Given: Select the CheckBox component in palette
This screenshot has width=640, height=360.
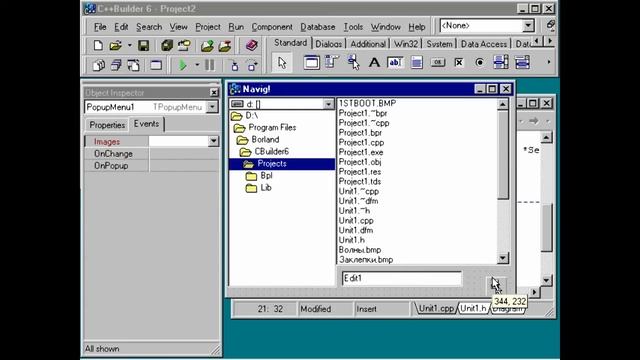Looking at the screenshot, I should [x=459, y=62].
